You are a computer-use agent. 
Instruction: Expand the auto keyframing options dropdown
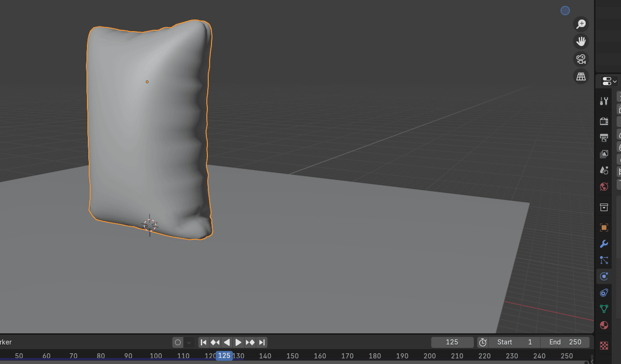coord(189,343)
